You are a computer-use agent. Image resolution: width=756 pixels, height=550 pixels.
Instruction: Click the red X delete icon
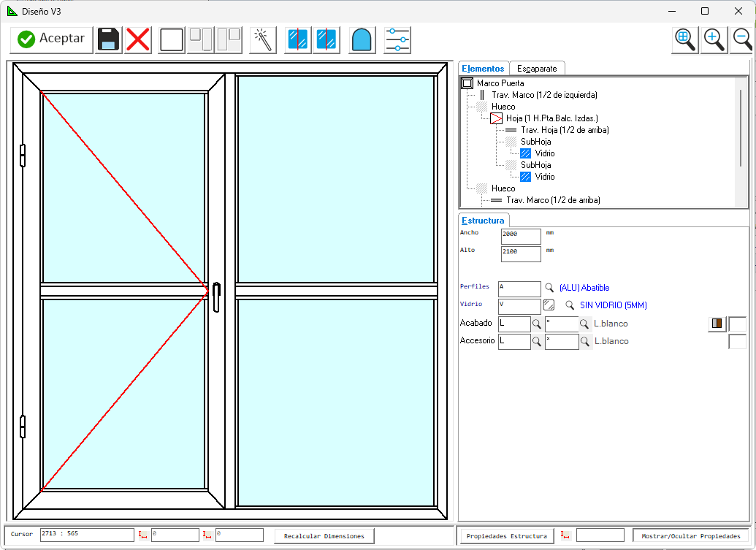pos(138,39)
